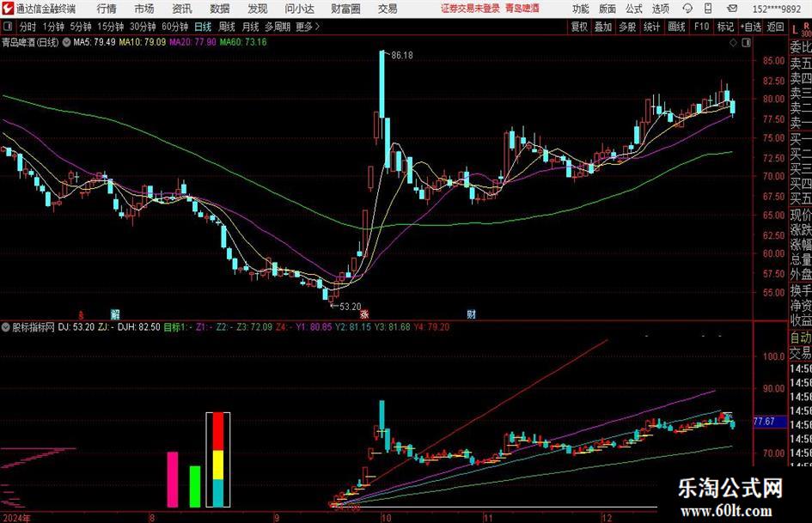Image resolution: width=812 pixels, height=523 pixels.
Task: Click the MA20: 77.90 indicator label
Action: click(192, 42)
